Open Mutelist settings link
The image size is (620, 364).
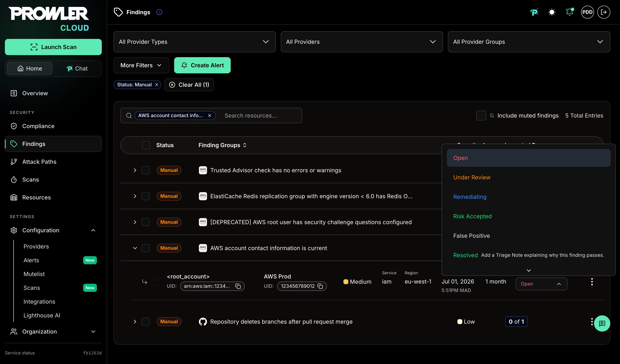pos(34,274)
